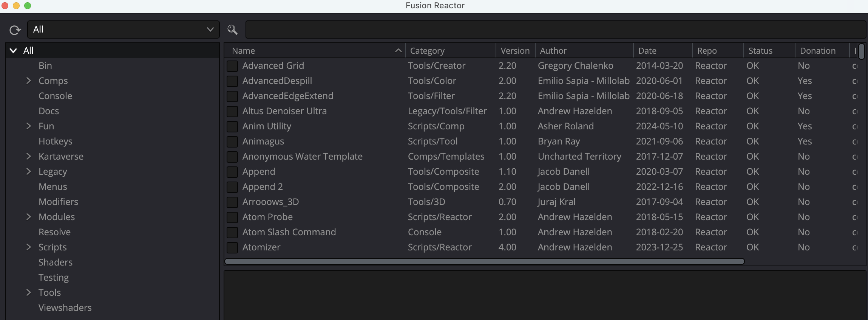Click author Asher Roland

tap(566, 126)
